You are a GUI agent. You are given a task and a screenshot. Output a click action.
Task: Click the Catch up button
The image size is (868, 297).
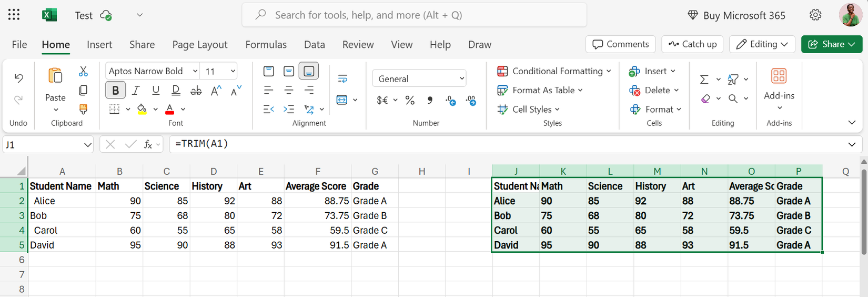click(x=692, y=44)
